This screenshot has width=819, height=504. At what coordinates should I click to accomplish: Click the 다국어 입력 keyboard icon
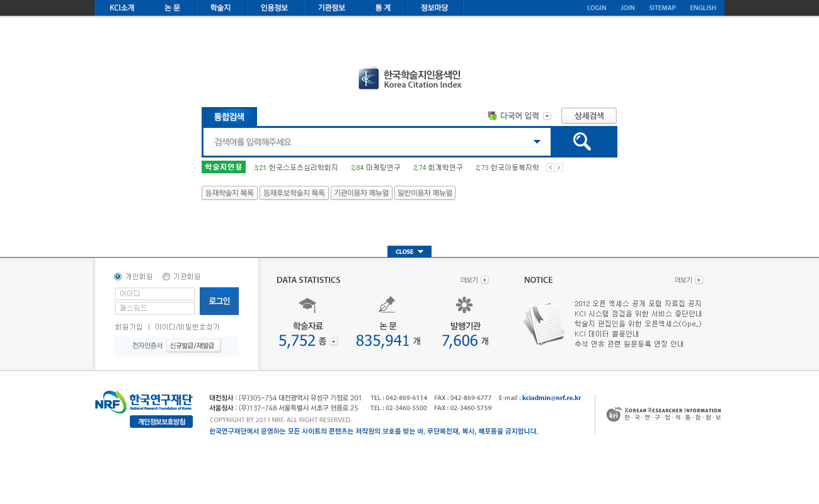(493, 115)
